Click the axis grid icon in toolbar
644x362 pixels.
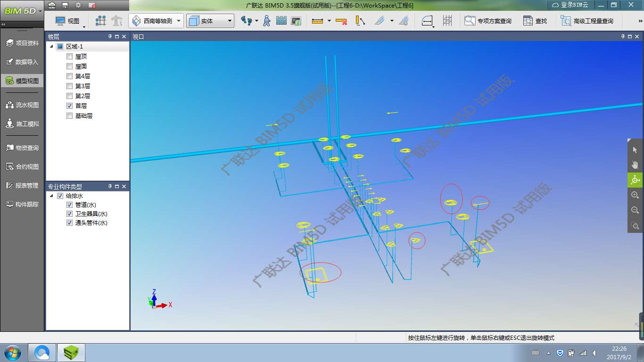101,21
